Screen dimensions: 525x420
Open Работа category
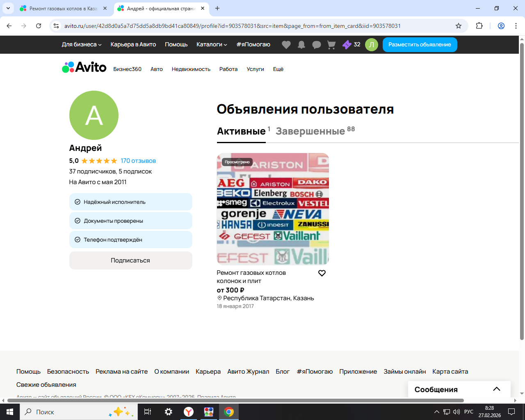(228, 69)
